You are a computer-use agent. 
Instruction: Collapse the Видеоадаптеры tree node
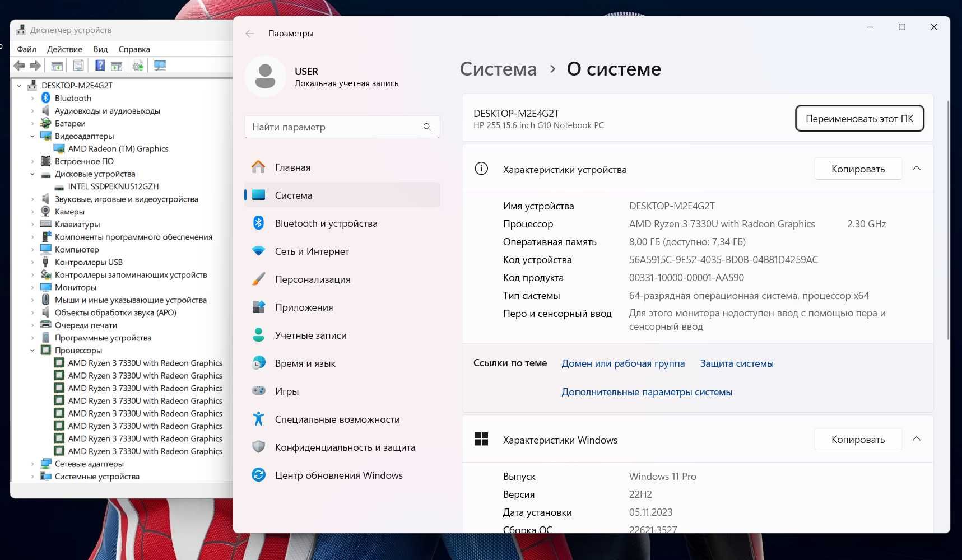pyautogui.click(x=32, y=136)
